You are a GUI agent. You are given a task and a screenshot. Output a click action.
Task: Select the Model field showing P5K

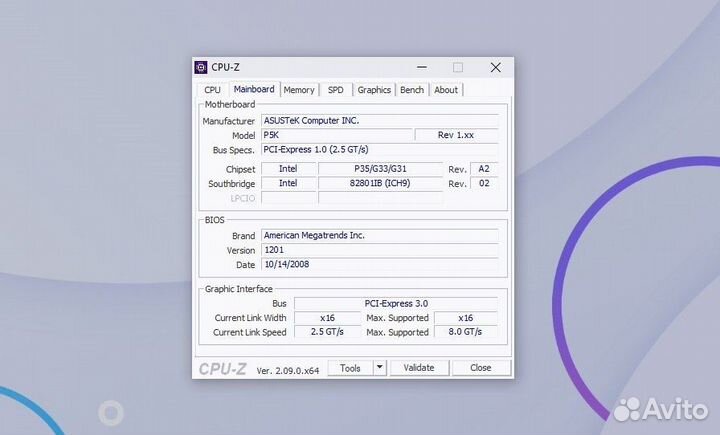336,135
